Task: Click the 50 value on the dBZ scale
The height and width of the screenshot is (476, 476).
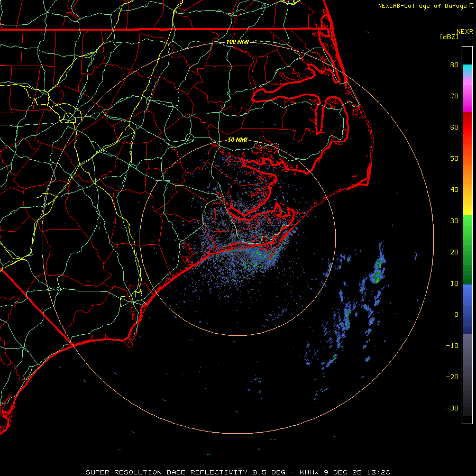Action: 454,159
